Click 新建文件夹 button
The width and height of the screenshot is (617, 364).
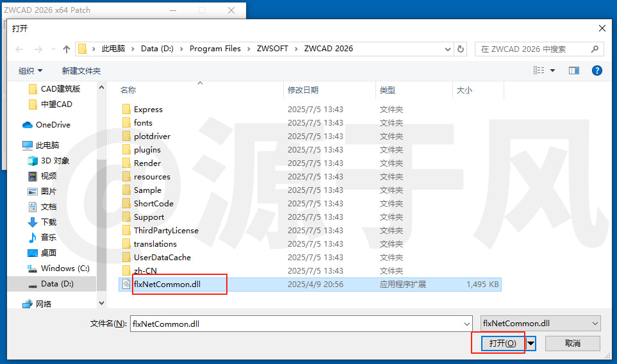[81, 71]
